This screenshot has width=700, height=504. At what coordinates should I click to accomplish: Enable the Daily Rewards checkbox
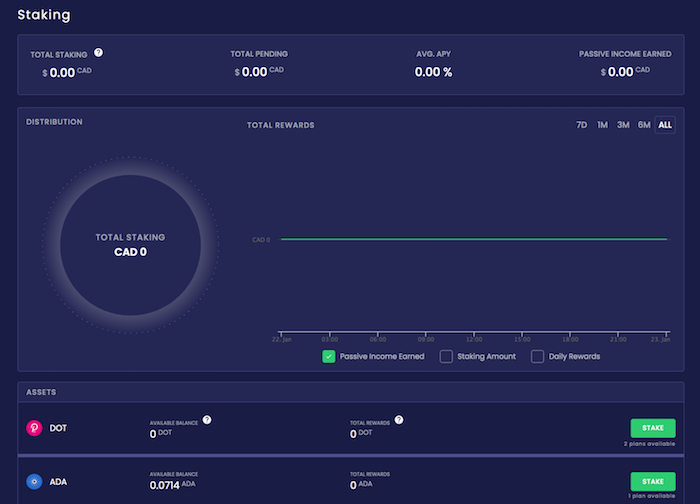pos(538,356)
